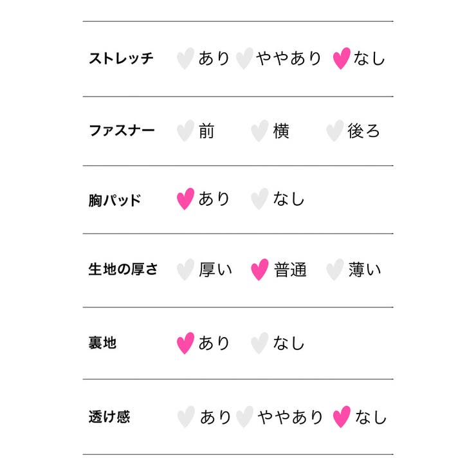Select the gray heart next to 前
The width and height of the screenshot is (476, 476).
(185, 131)
